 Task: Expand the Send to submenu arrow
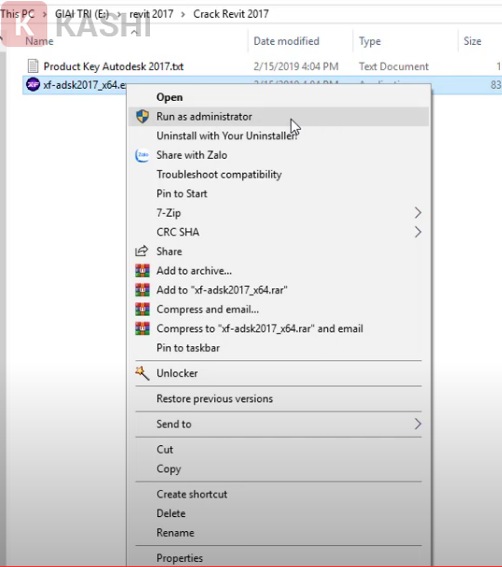(x=418, y=424)
